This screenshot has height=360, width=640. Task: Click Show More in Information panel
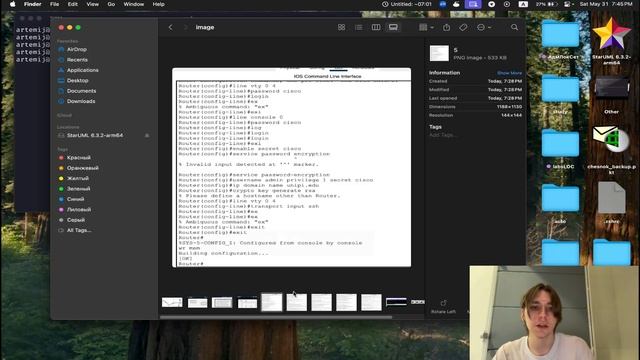tap(509, 73)
